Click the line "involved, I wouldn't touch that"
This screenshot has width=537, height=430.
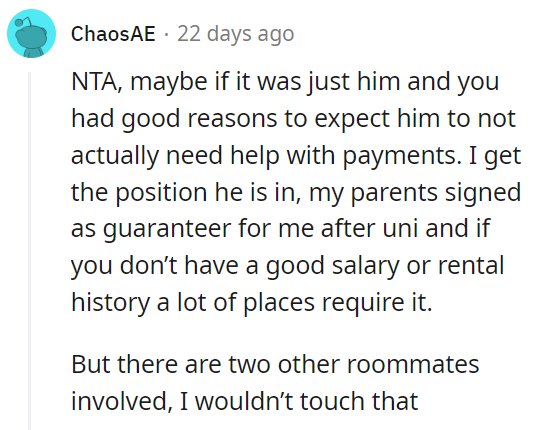245,401
